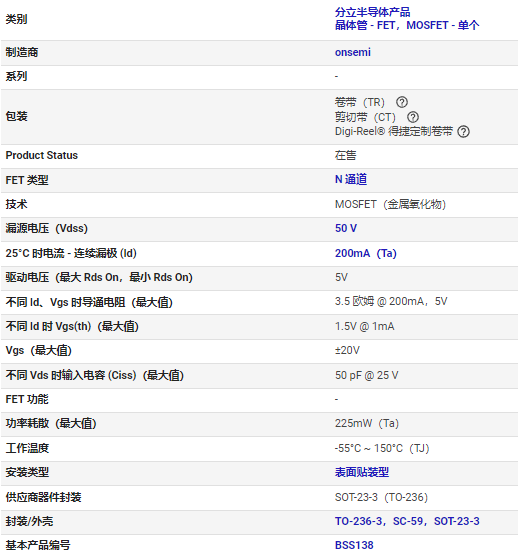Click TO-236-3，SC-59，SOT-23-3 package link
518x557 pixels.
[x=407, y=521]
